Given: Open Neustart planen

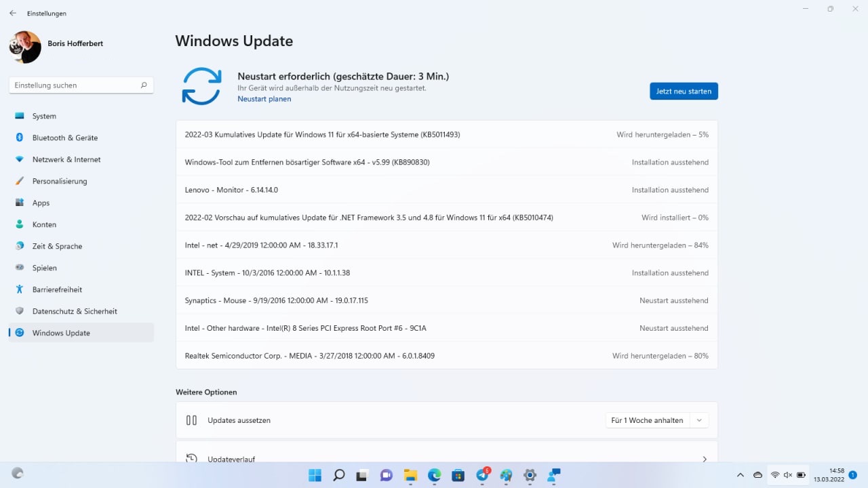Looking at the screenshot, I should [x=264, y=98].
